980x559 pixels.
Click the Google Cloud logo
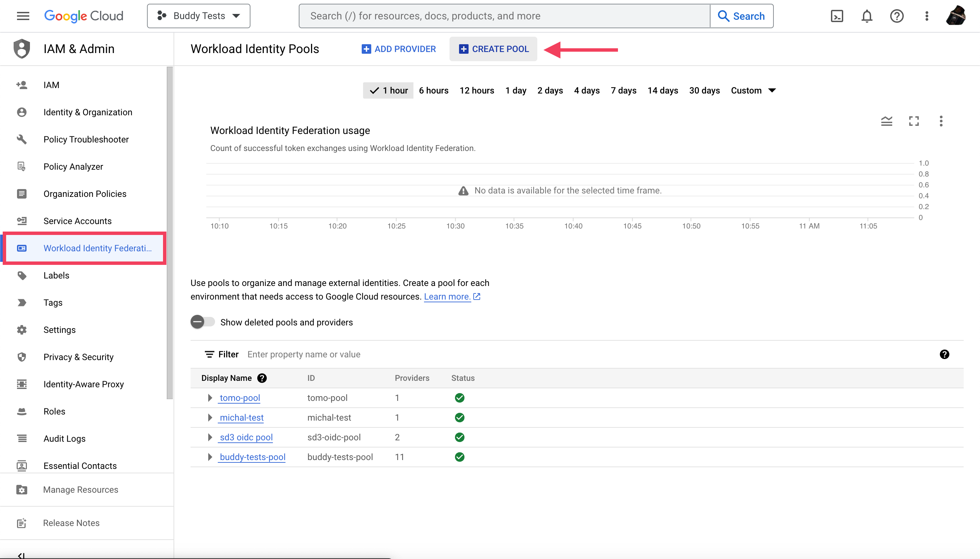point(84,16)
